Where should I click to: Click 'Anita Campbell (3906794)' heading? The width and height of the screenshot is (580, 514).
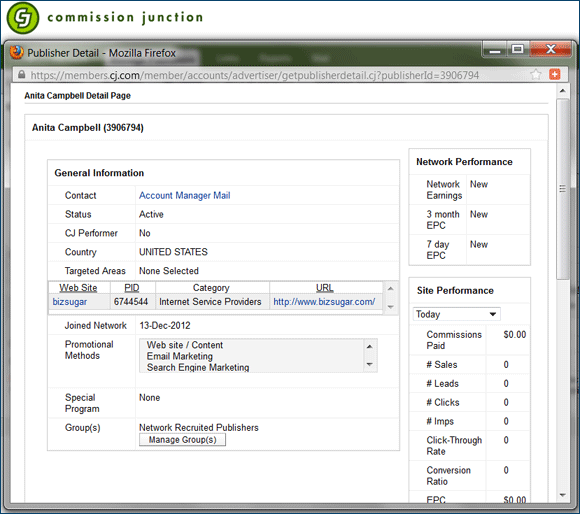coord(88,128)
